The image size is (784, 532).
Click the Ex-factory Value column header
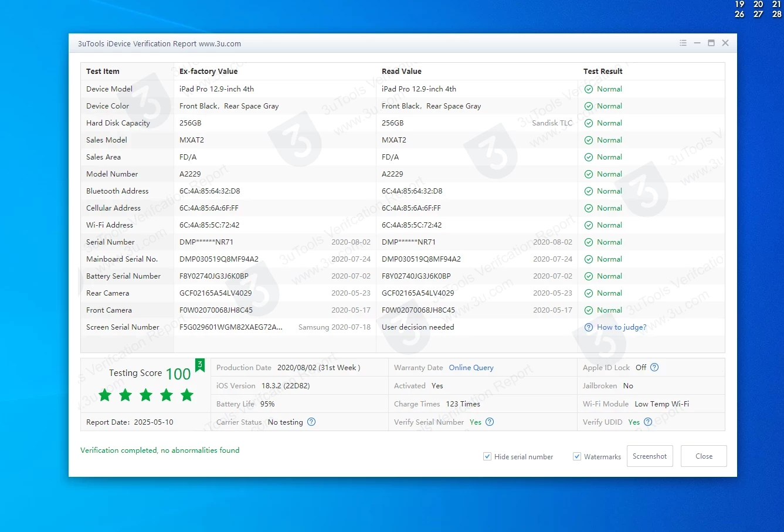point(208,72)
